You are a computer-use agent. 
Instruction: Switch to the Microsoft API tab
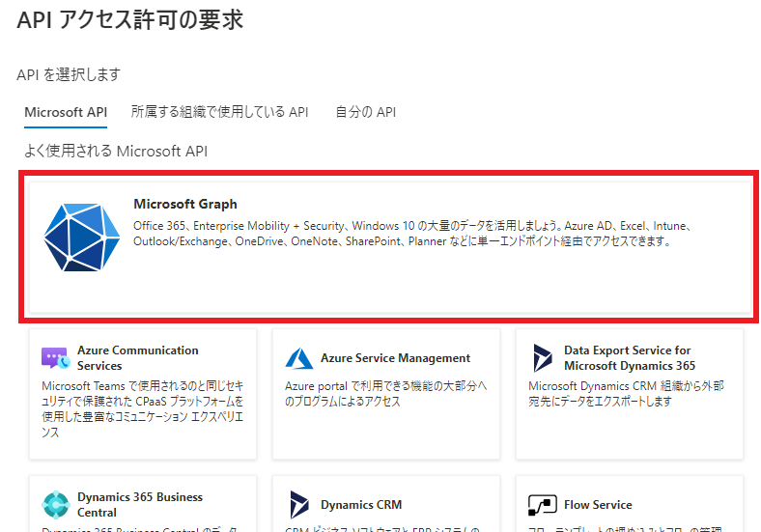tap(66, 112)
